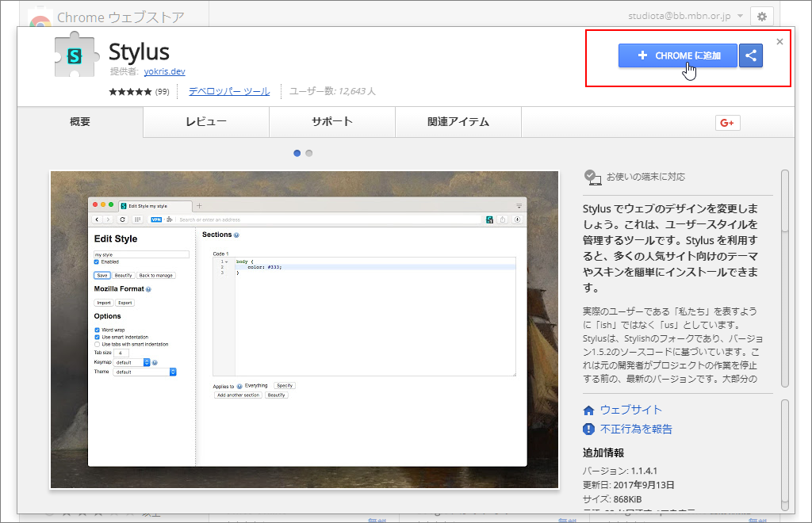
Task: Click the 追加情報 heading
Action: (x=603, y=452)
